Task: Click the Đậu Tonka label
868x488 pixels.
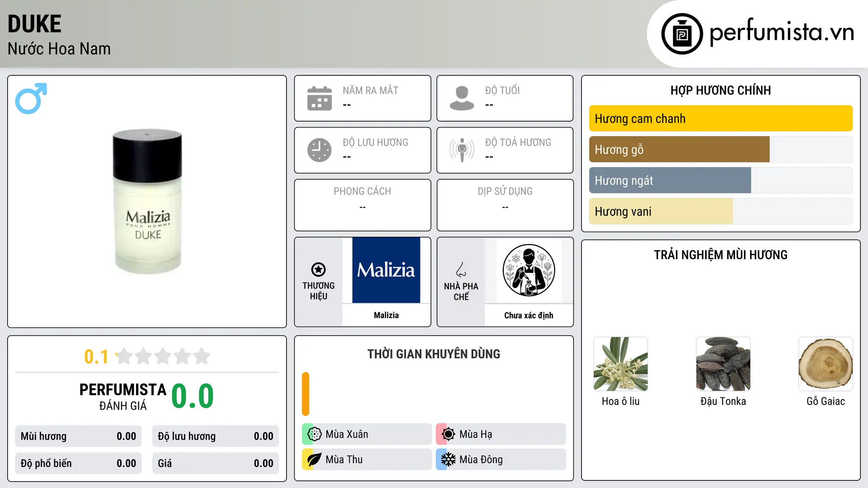Action: coord(723,401)
